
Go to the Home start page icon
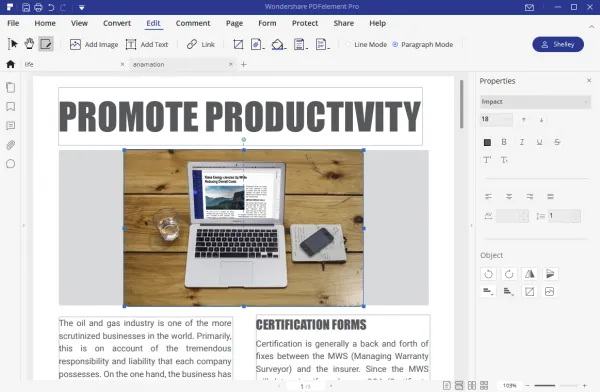11,64
